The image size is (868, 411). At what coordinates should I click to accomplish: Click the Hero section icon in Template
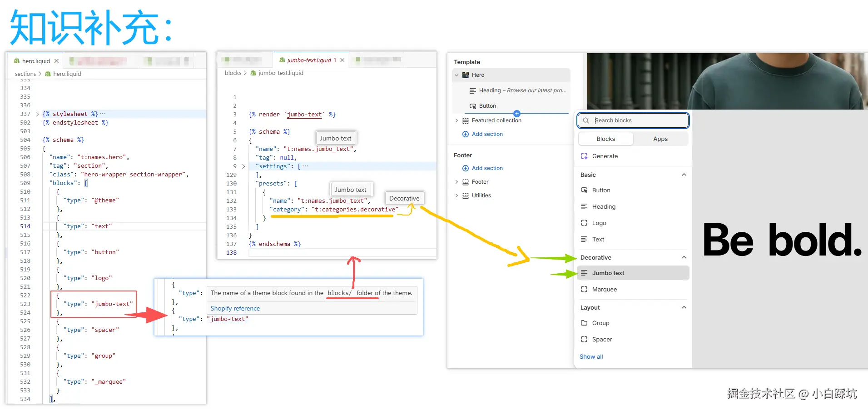466,75
